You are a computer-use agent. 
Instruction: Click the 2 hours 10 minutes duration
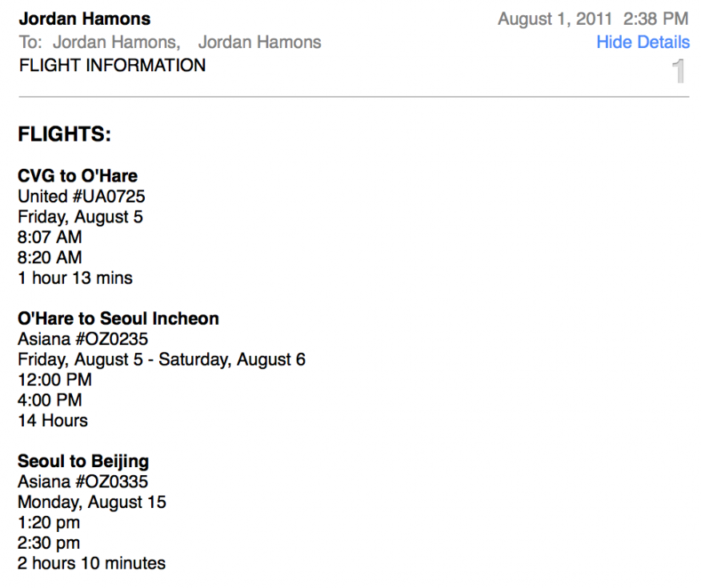click(91, 563)
